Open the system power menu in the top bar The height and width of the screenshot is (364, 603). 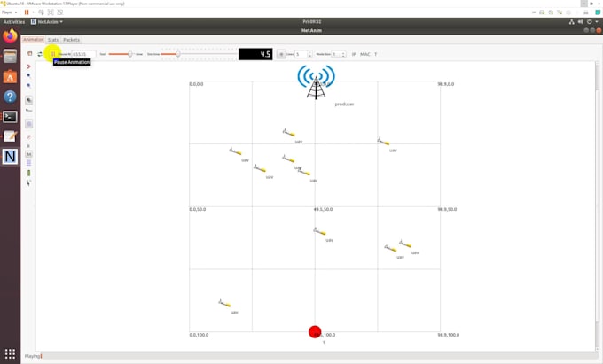pyautogui.click(x=591, y=22)
